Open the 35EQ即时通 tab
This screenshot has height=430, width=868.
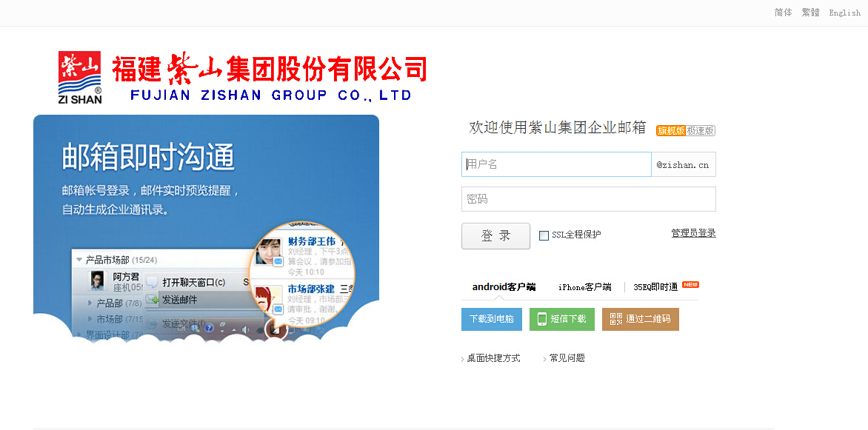655,287
